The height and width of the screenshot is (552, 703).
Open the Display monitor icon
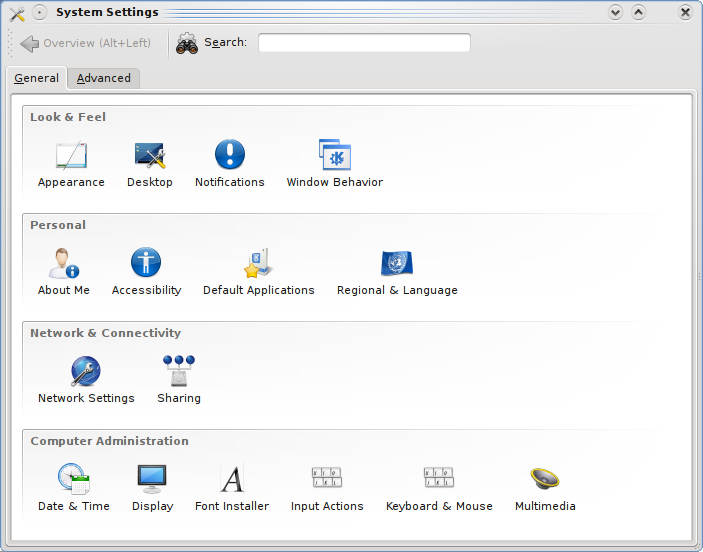(152, 479)
